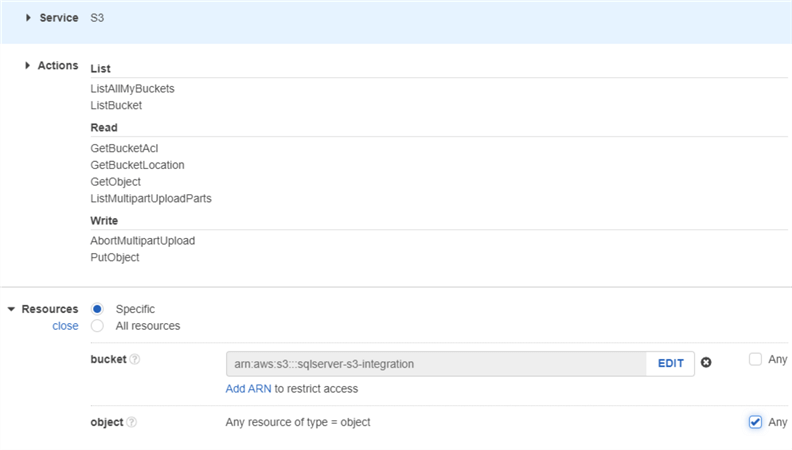Click the help icon next to object

pos(132,422)
